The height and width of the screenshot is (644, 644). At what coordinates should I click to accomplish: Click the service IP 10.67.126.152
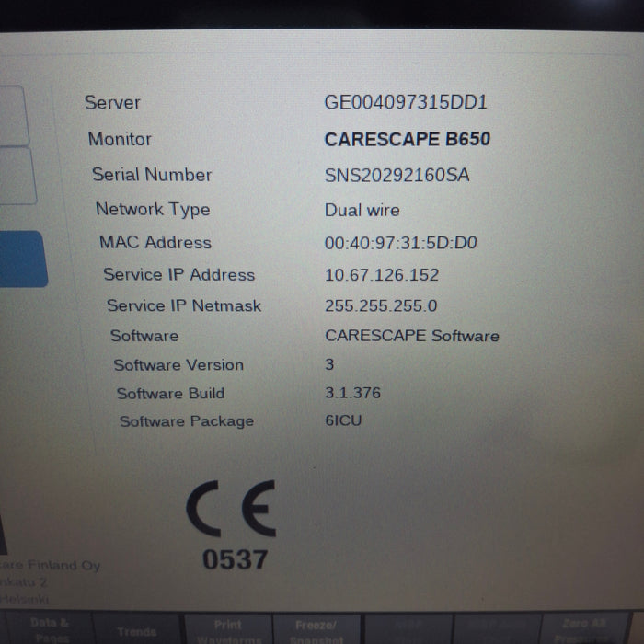click(382, 275)
